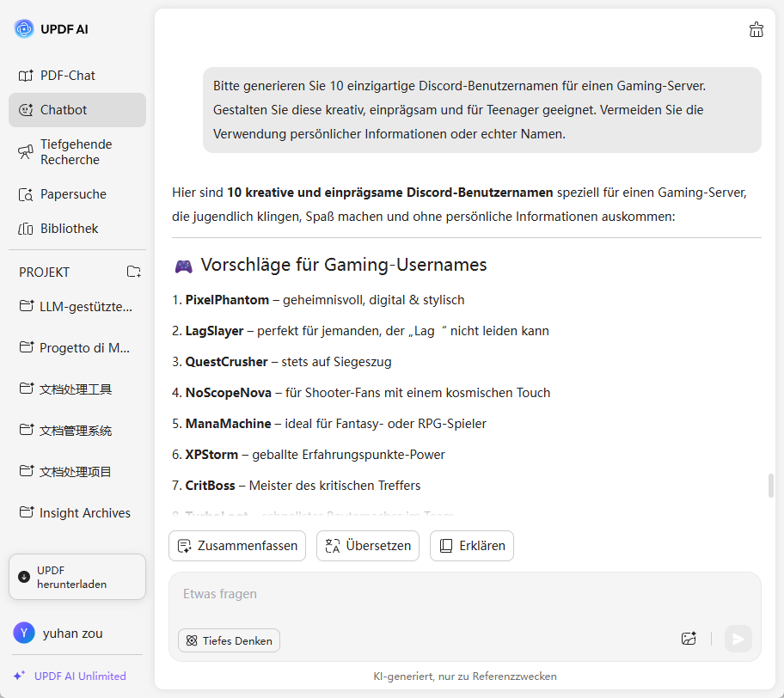Go to Papersuche
The height and width of the screenshot is (698, 784).
73,194
